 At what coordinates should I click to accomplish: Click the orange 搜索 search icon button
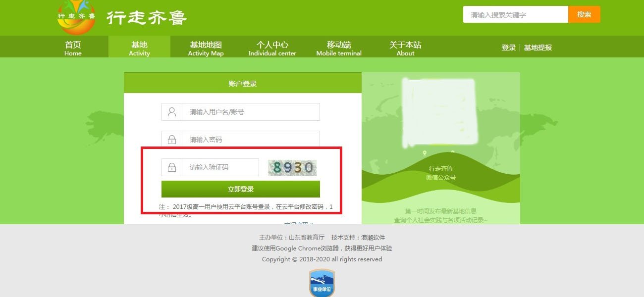click(584, 14)
